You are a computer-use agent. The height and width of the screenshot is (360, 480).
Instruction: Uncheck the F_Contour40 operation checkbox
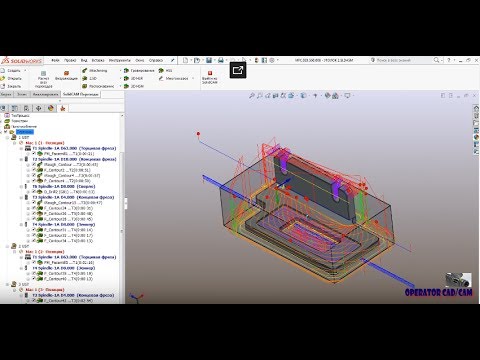34,279
